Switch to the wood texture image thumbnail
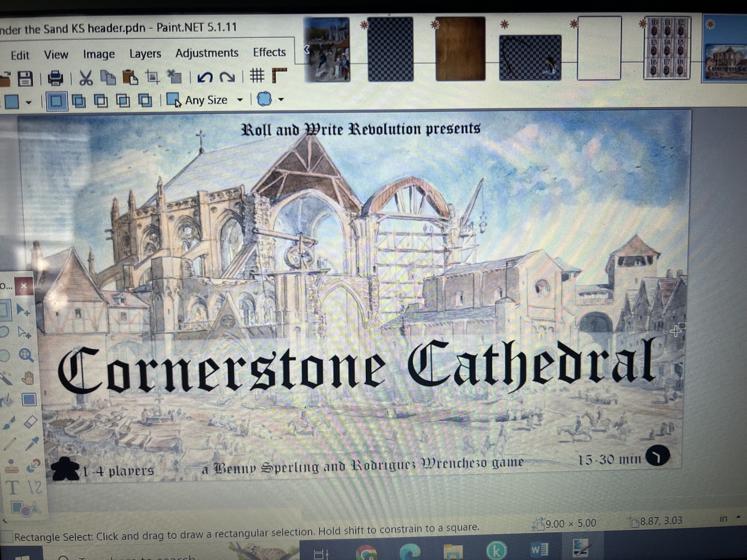 [x=460, y=49]
